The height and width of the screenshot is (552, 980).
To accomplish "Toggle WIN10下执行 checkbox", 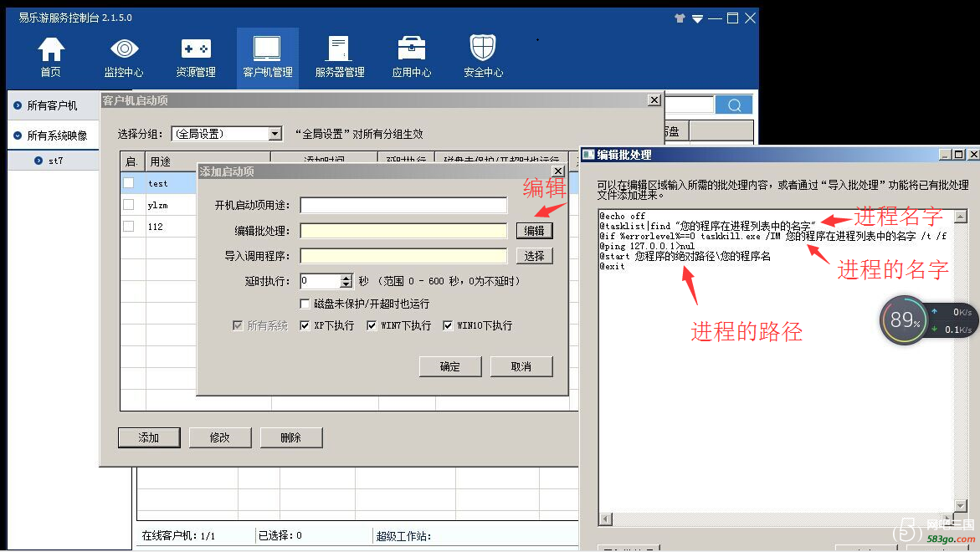I will [x=448, y=325].
